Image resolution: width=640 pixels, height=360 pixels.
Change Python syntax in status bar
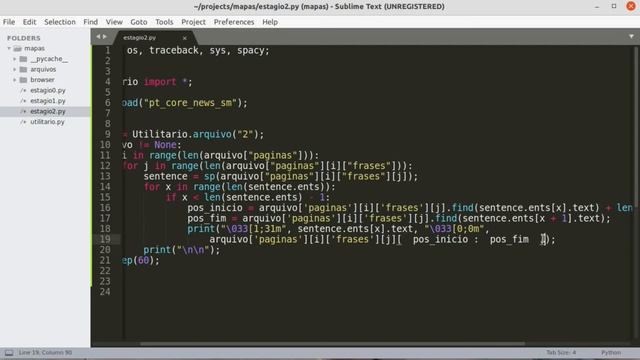coord(611,353)
